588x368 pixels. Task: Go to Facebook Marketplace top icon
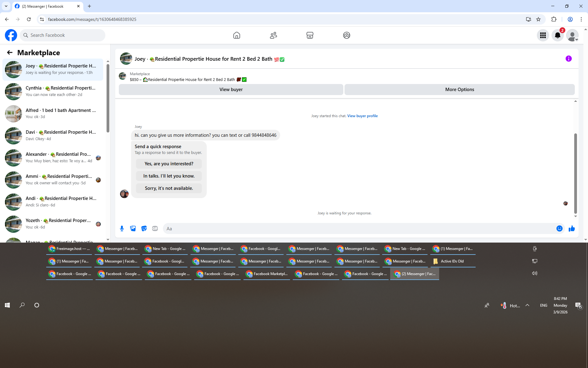[x=310, y=35]
